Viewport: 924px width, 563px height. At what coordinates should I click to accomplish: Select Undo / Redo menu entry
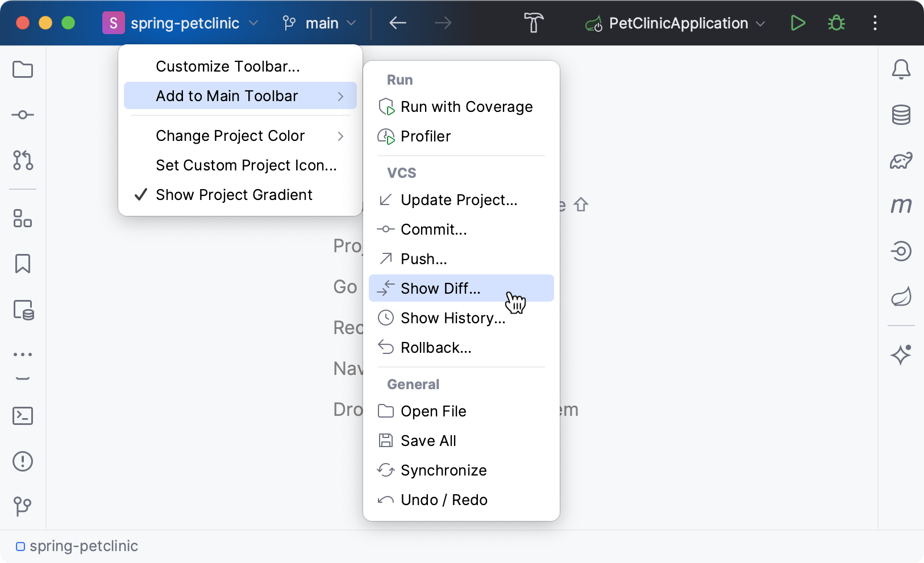click(461, 500)
